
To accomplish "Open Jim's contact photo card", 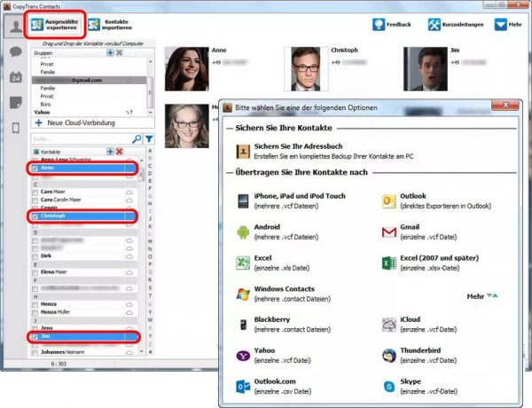I will (x=426, y=69).
